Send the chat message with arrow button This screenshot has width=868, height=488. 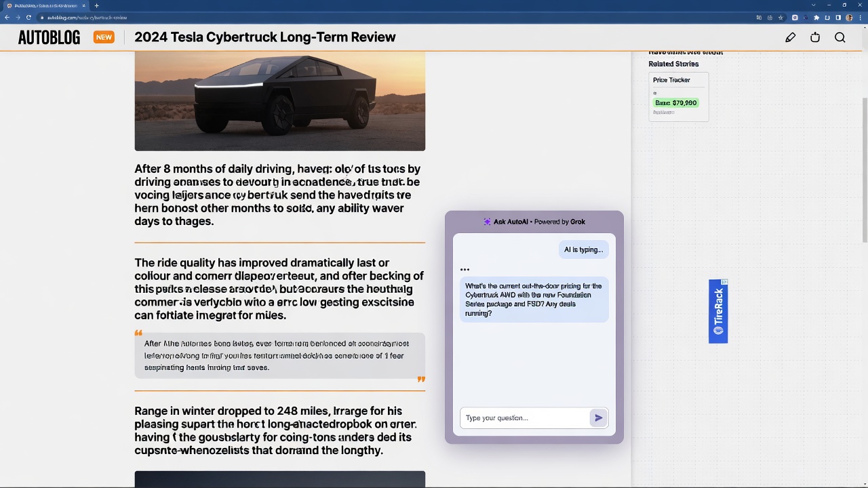[599, 418]
